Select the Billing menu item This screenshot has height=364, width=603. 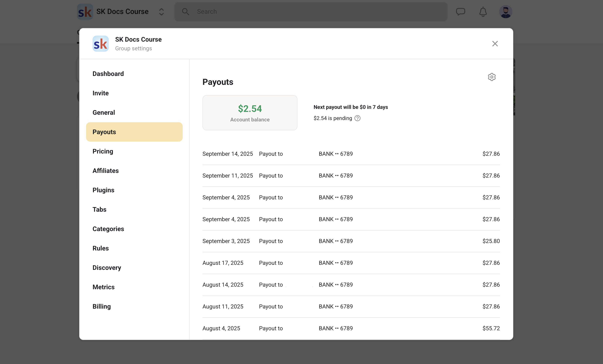(101, 306)
